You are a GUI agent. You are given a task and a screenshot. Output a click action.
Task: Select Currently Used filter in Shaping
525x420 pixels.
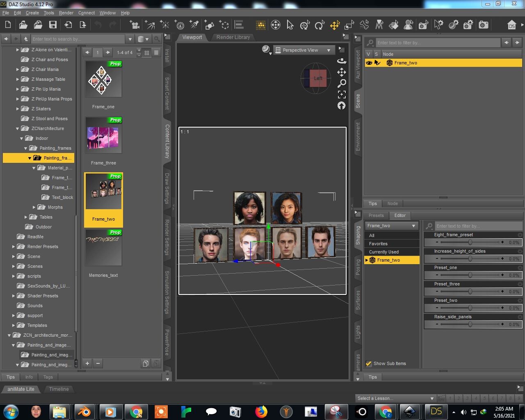tap(383, 252)
